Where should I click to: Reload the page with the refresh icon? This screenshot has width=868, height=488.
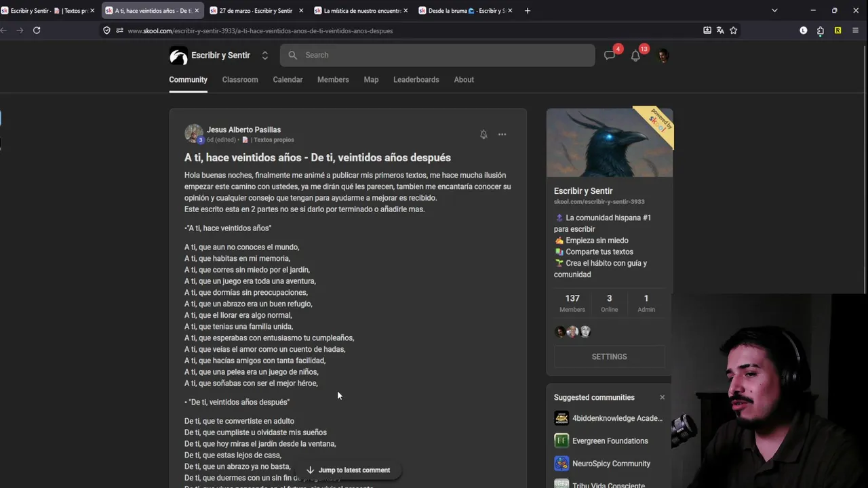[x=37, y=30]
